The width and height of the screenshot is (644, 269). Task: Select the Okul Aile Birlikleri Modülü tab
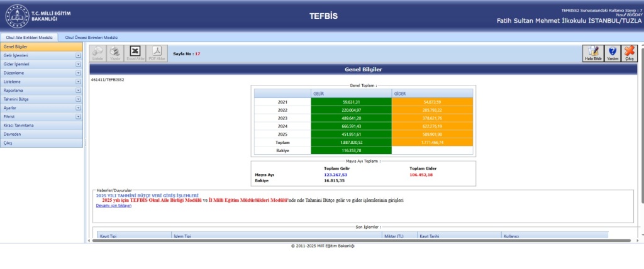point(30,38)
